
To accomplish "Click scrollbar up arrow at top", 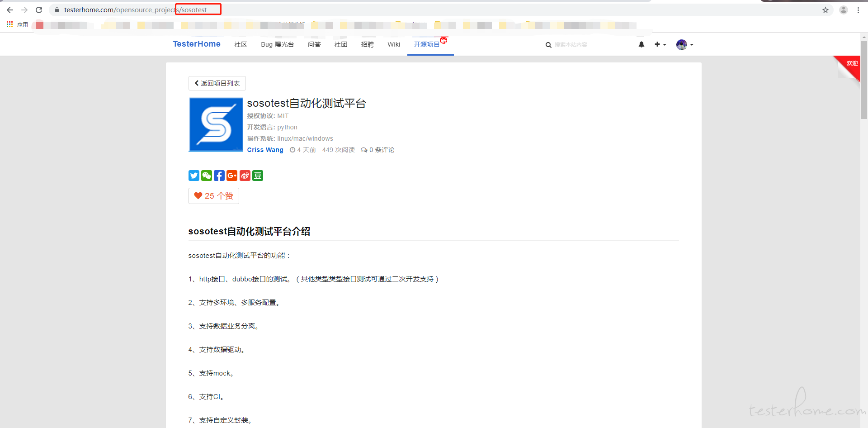I will (864, 37).
